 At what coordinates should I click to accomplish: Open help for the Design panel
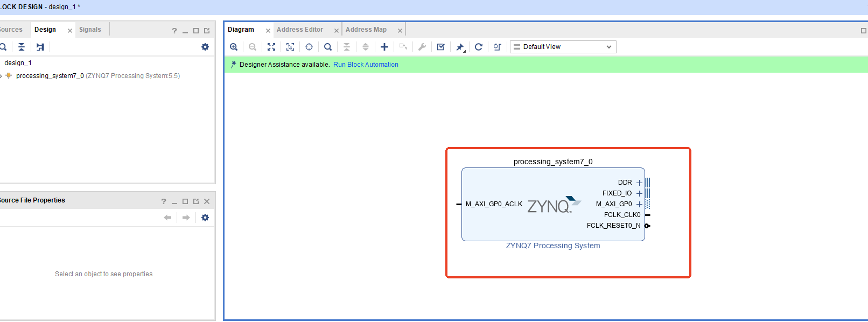point(174,31)
